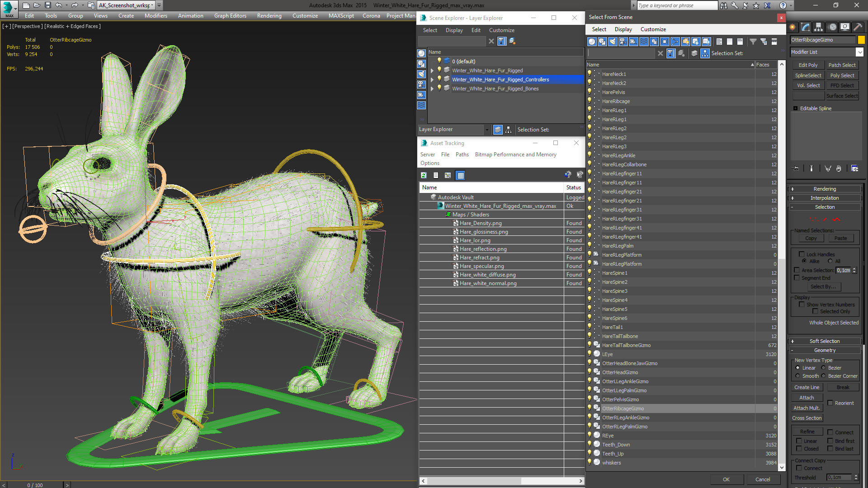Click the Undo arrow in main title toolbar

[58, 5]
